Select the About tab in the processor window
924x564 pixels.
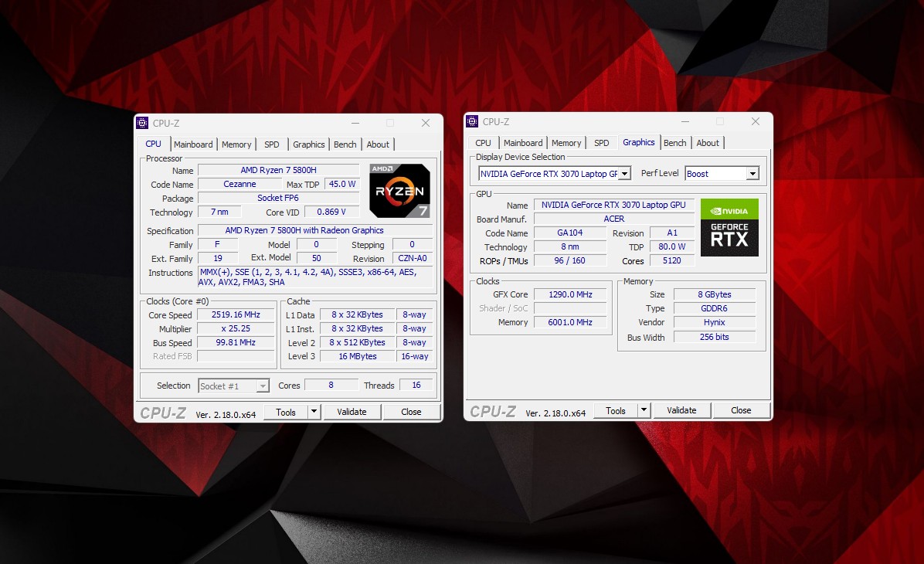(x=378, y=144)
